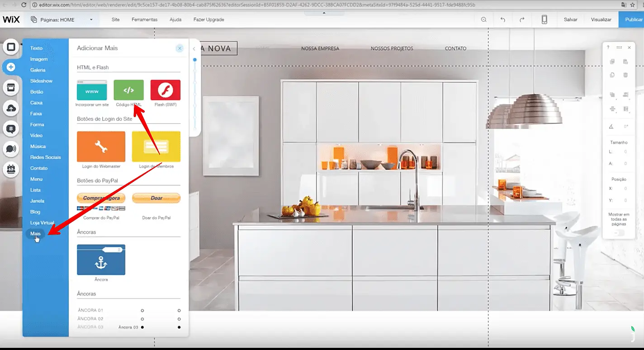Click the Background square sidebar icon
Viewport: 644px width, 350px height.
pyautogui.click(x=11, y=47)
